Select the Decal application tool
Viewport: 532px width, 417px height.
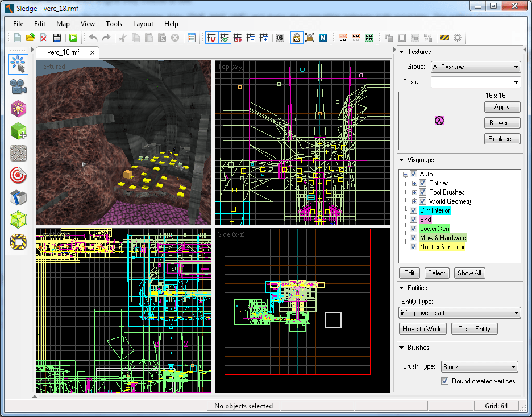point(19,175)
